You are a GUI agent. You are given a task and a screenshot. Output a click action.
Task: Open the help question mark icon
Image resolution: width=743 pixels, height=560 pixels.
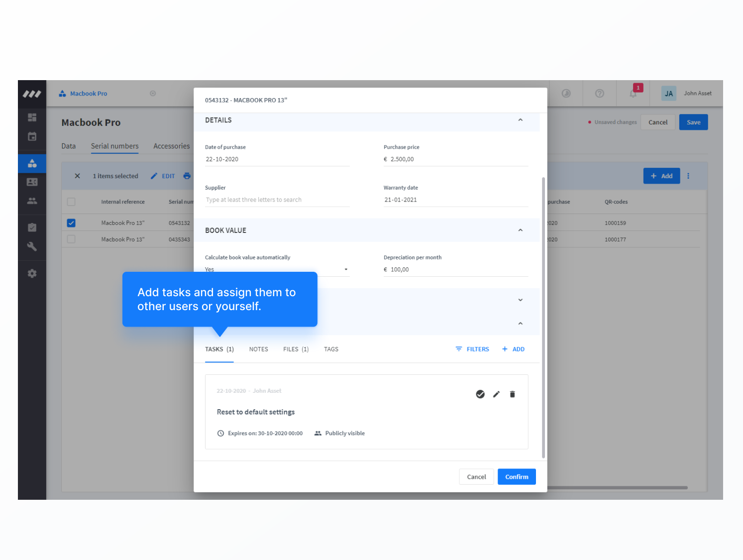click(x=600, y=94)
